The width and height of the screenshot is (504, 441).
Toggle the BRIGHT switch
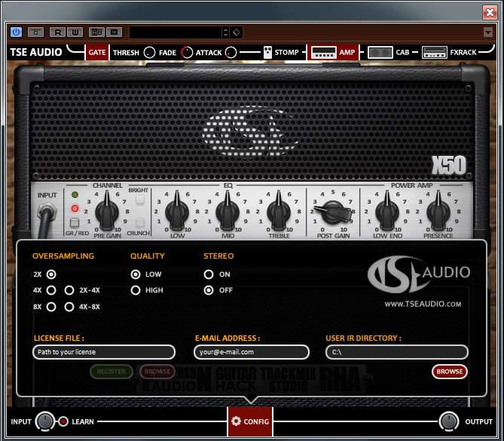(x=139, y=200)
